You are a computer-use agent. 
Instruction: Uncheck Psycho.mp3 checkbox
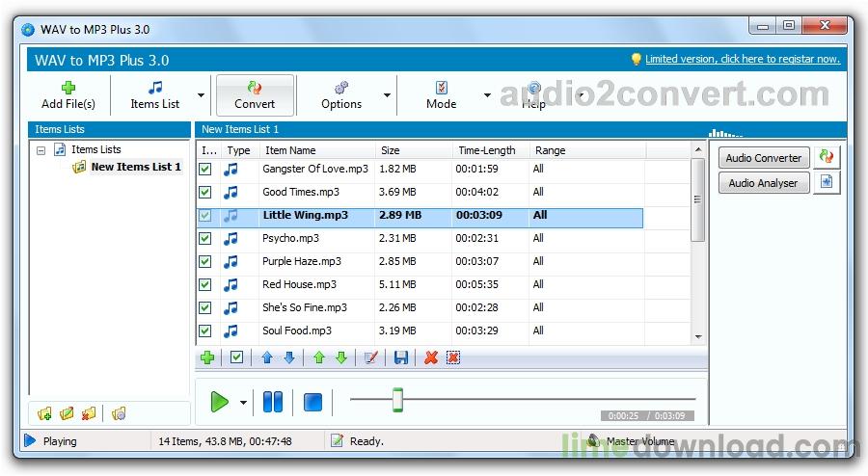click(205, 238)
